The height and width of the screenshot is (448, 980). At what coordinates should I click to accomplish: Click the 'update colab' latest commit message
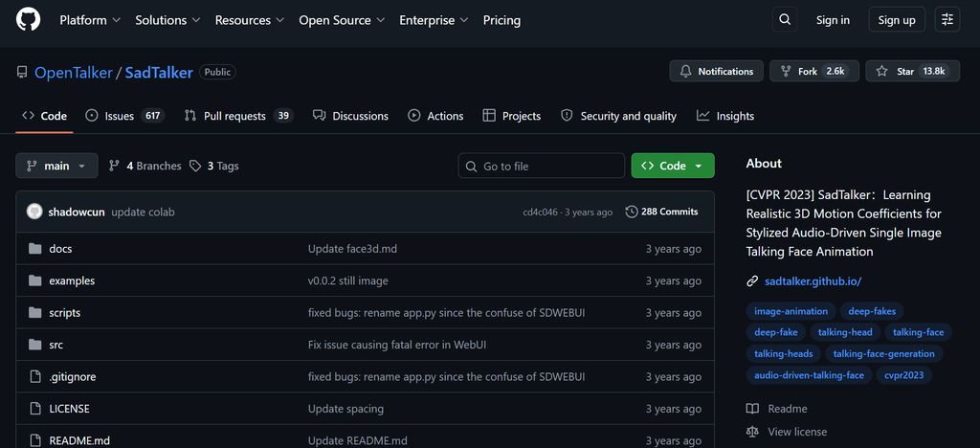tap(144, 212)
